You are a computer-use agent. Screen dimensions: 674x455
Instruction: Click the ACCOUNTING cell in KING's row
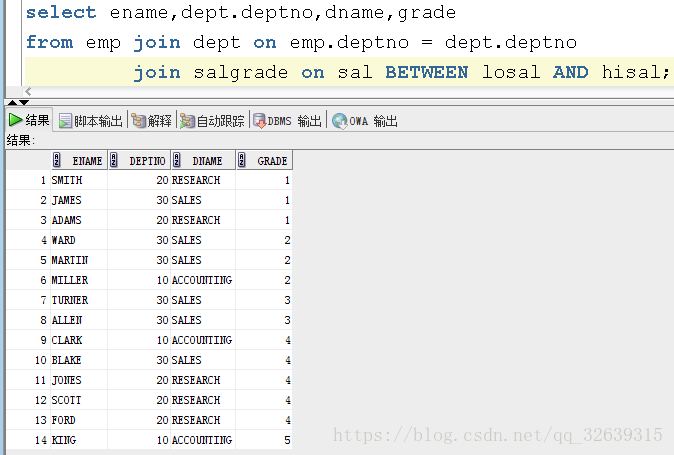point(203,440)
